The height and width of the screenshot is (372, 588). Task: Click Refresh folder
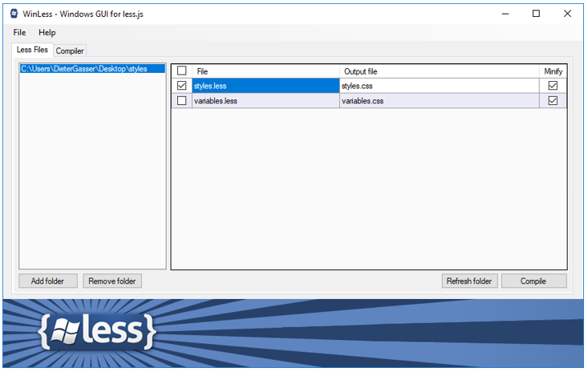(x=470, y=281)
